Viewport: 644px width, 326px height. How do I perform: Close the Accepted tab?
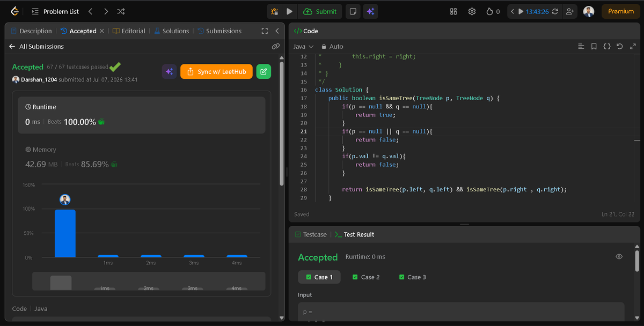click(101, 31)
